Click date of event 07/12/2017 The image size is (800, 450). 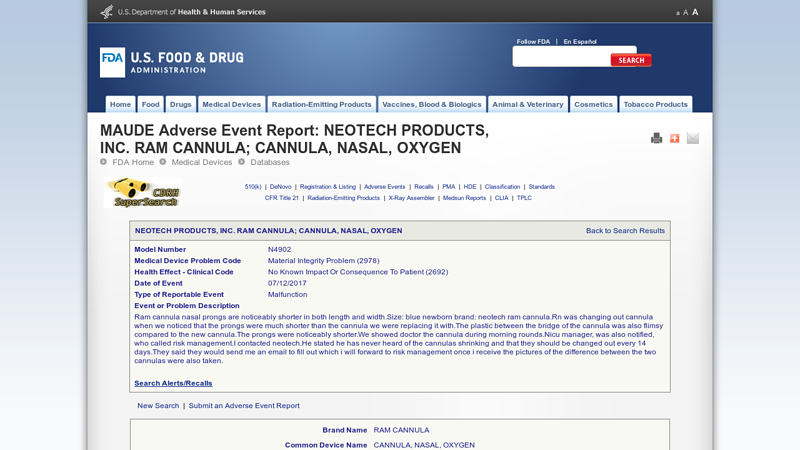287,283
